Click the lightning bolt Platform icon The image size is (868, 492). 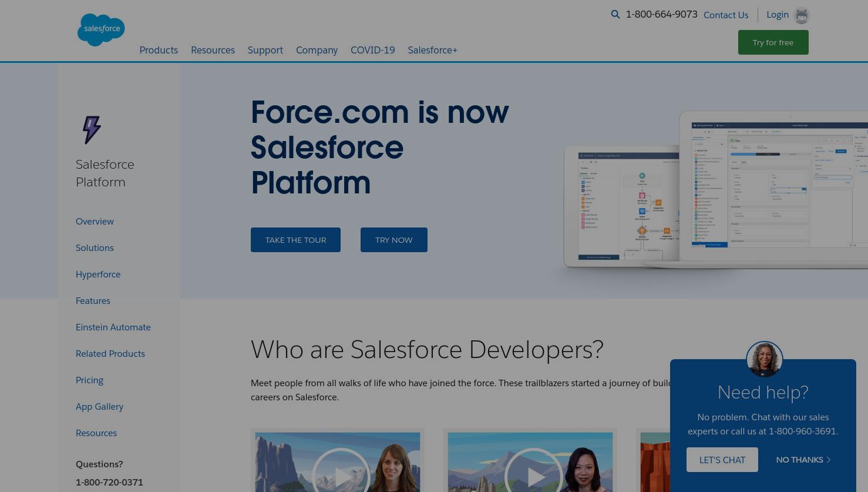[x=92, y=130]
